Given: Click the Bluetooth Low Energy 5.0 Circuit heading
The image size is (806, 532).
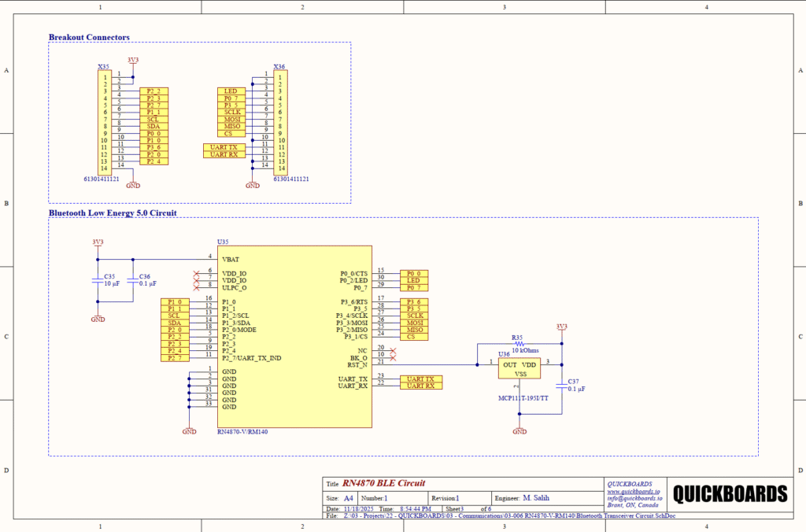Looking at the screenshot, I should 113,212.
